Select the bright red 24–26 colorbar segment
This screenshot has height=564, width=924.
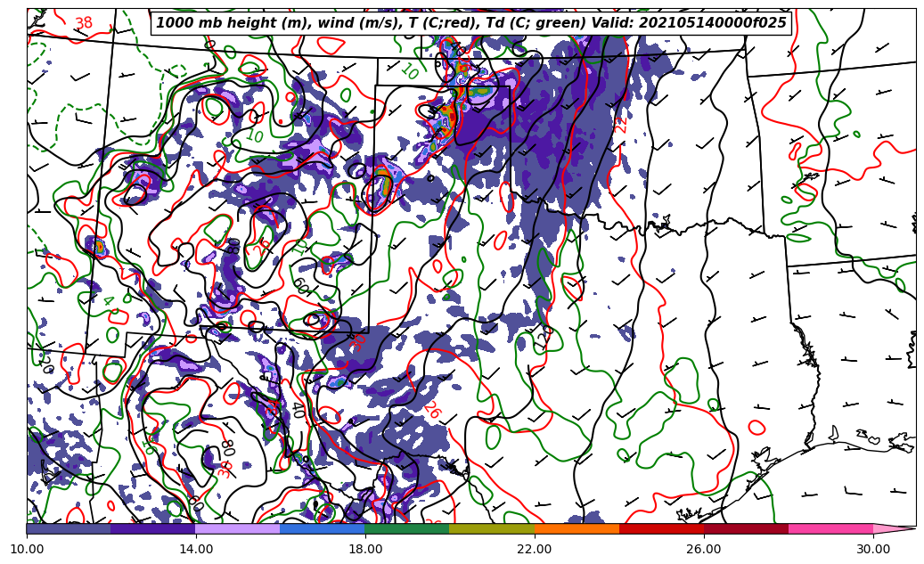coord(660,528)
